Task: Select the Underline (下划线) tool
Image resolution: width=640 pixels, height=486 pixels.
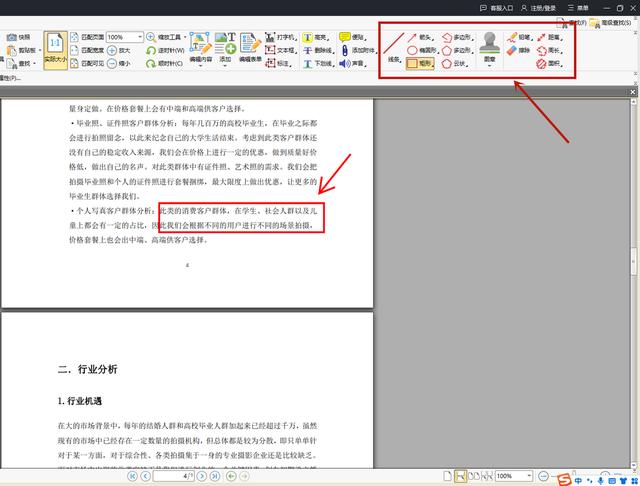Action: point(318,64)
